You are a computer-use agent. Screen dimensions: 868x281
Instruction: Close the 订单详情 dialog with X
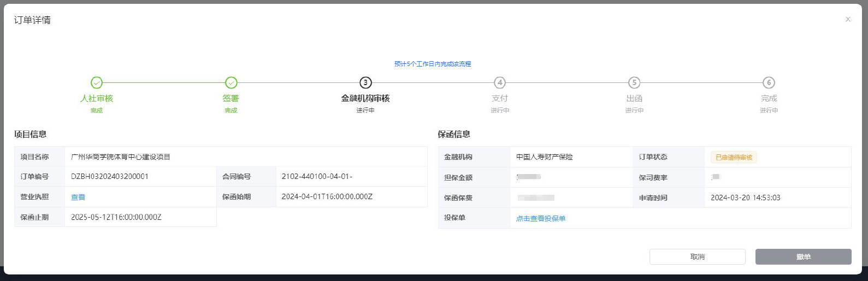(x=848, y=20)
